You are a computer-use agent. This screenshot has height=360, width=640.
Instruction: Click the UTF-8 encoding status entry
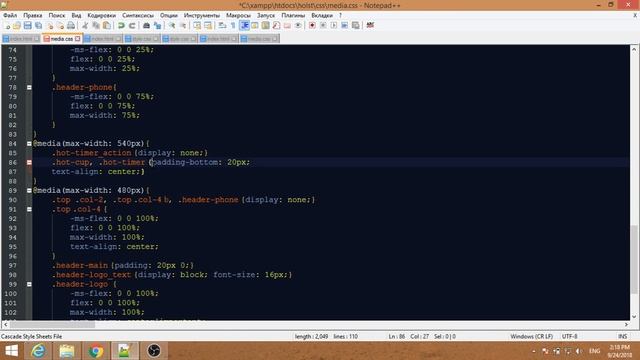pyautogui.click(x=569, y=337)
